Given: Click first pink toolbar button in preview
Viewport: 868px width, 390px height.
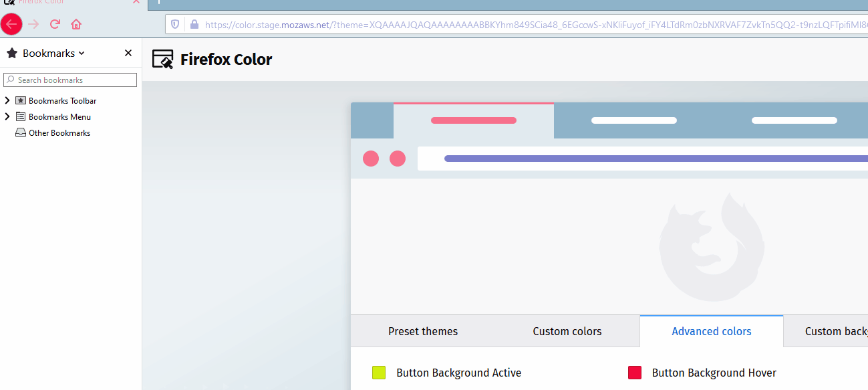Looking at the screenshot, I should coord(371,159).
